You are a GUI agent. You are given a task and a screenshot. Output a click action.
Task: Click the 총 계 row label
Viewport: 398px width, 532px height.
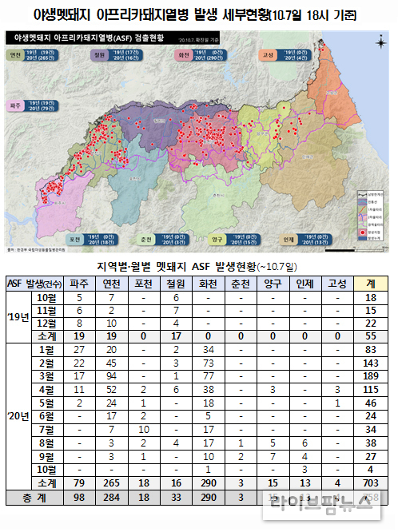pos(34,498)
